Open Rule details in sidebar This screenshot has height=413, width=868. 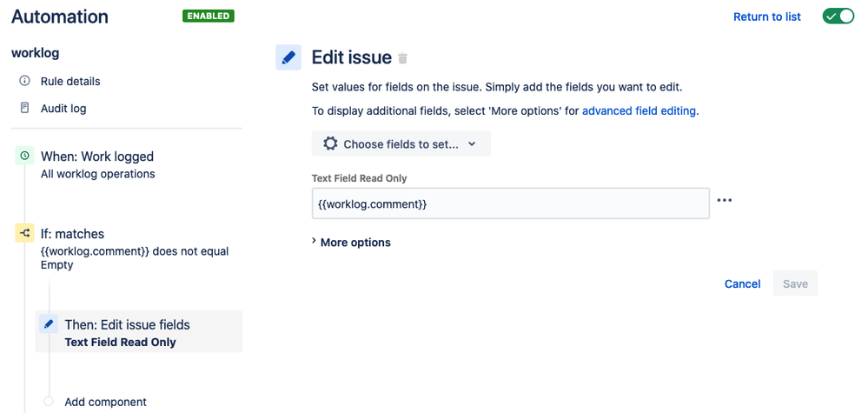click(x=70, y=82)
